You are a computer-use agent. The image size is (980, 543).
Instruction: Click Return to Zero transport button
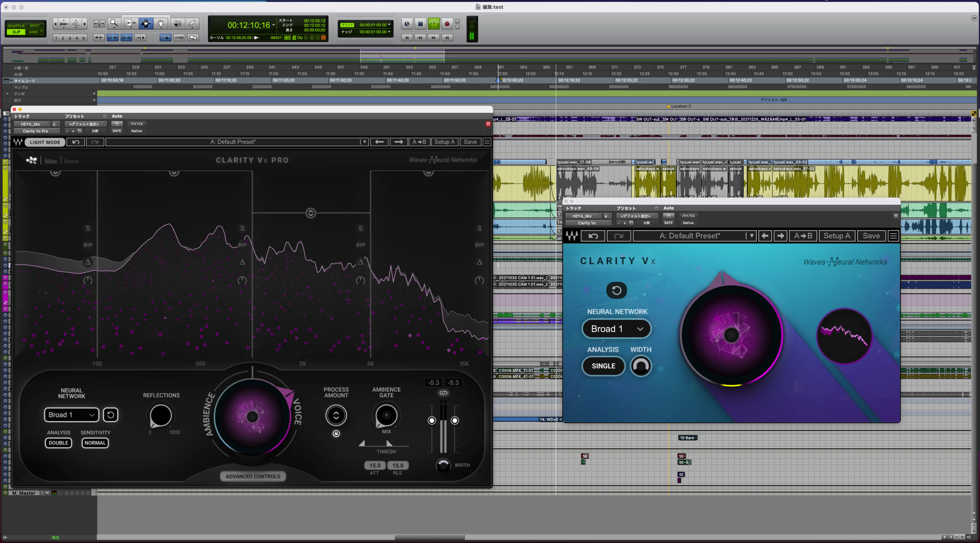point(407,38)
